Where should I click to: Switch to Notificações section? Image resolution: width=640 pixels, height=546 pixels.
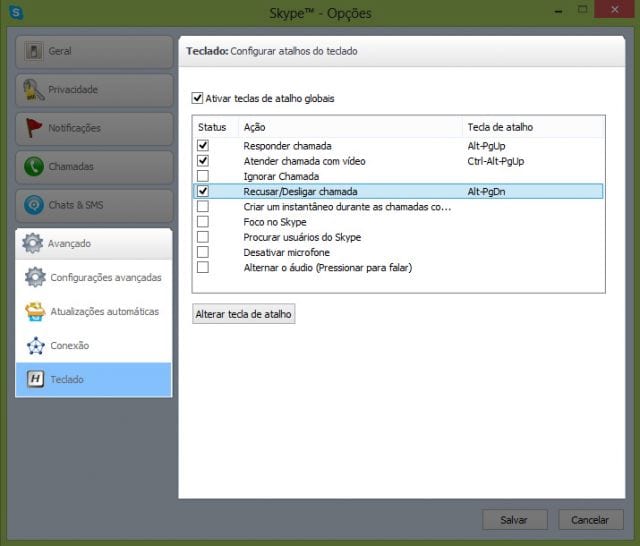tap(94, 128)
